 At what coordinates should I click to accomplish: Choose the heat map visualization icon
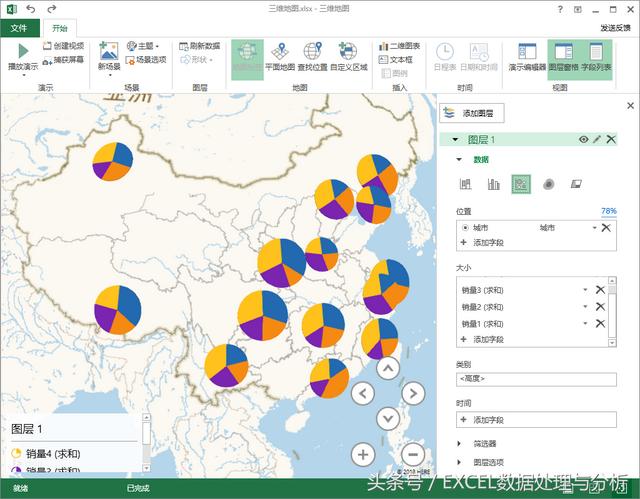click(548, 183)
